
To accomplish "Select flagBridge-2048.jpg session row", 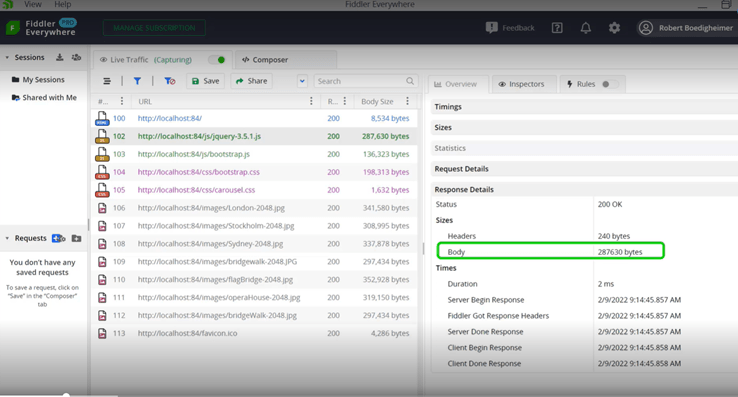I will click(x=254, y=279).
